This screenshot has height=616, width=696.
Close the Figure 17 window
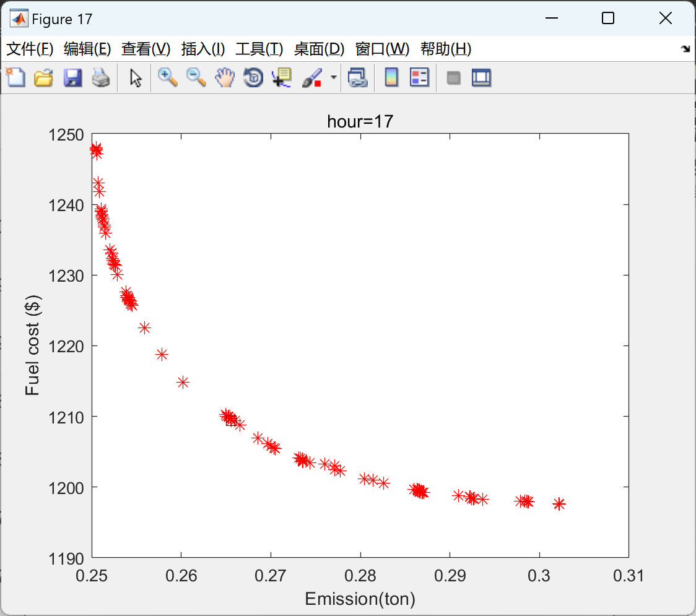pos(666,18)
